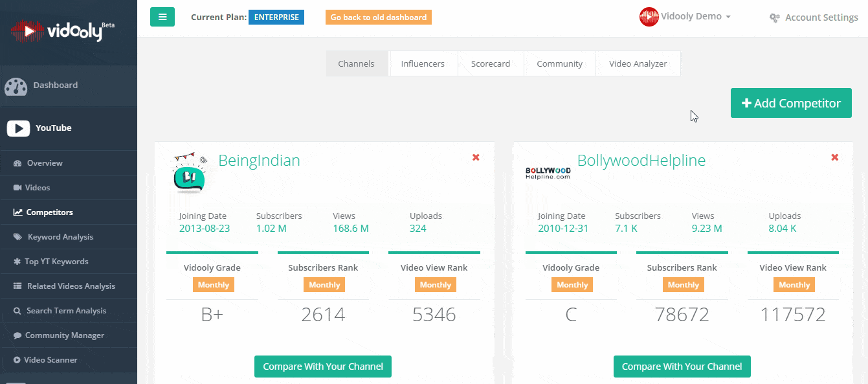Click Go back to old dashboard
Screen dimensions: 868x384
point(379,17)
